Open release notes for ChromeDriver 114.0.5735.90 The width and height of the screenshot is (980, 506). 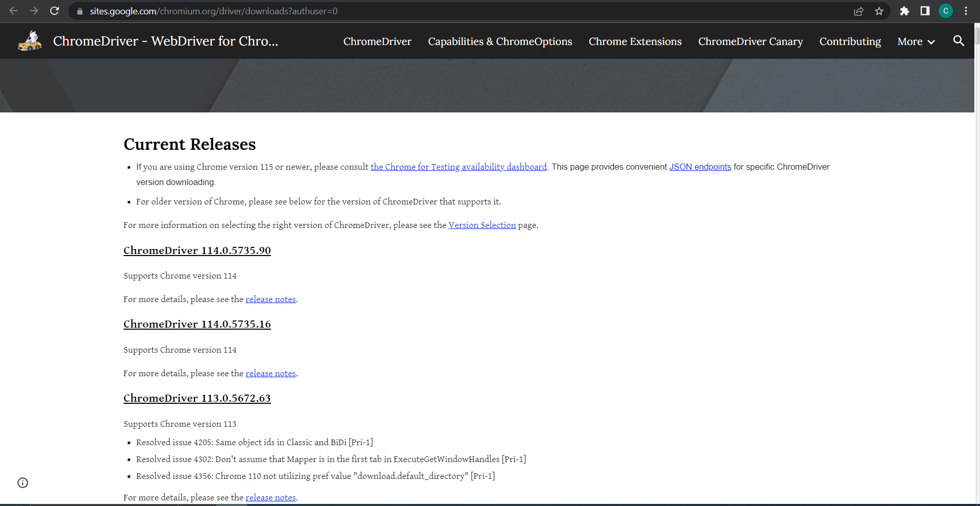tap(270, 299)
